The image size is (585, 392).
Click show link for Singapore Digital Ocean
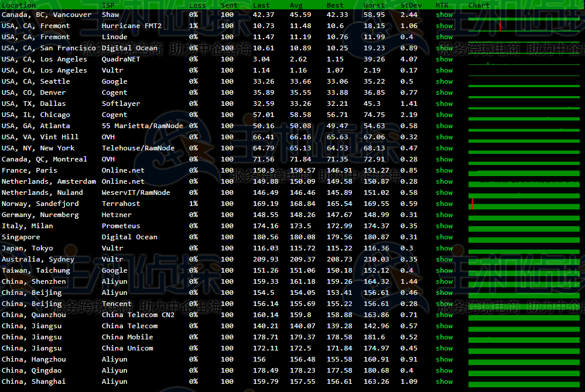pyautogui.click(x=444, y=237)
